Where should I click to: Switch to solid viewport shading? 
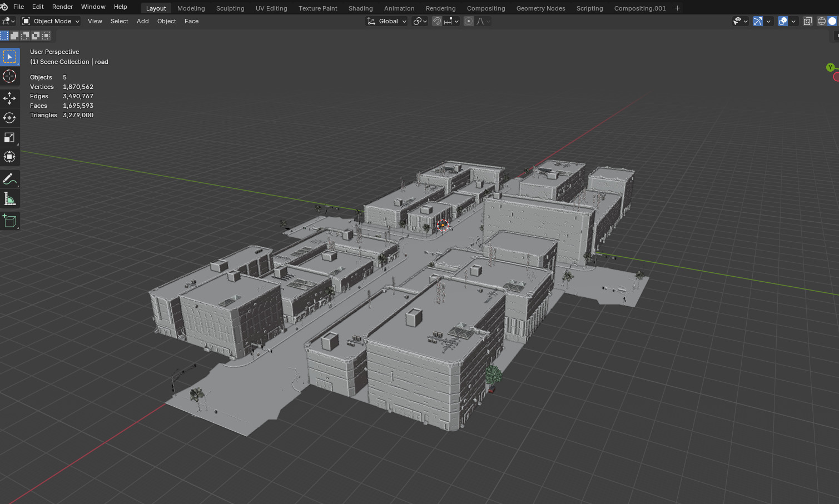coord(832,21)
